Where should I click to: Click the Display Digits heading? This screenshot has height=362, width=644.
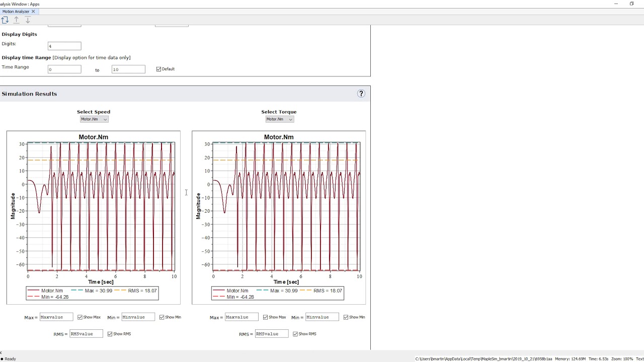19,34
